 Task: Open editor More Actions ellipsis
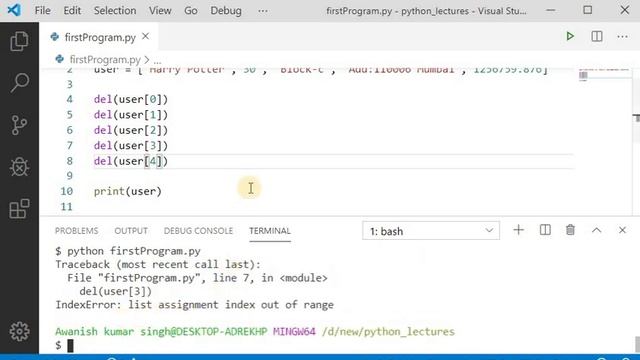pos(622,37)
